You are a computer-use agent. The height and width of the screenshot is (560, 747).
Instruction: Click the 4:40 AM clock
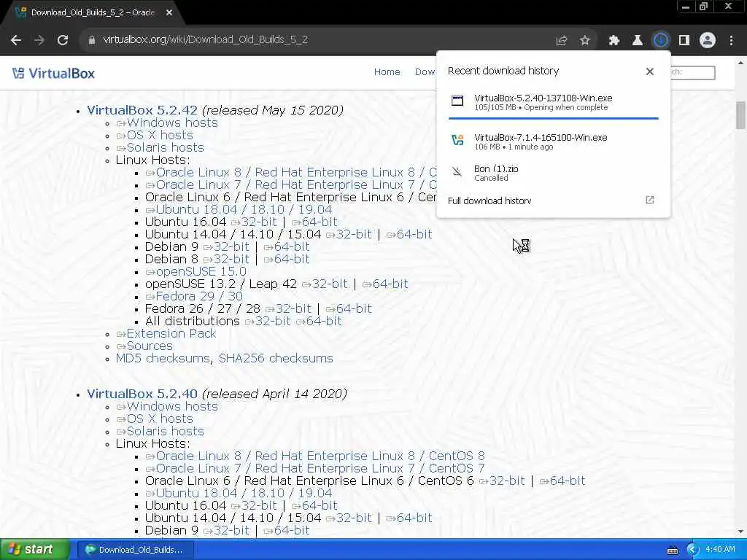[720, 550]
